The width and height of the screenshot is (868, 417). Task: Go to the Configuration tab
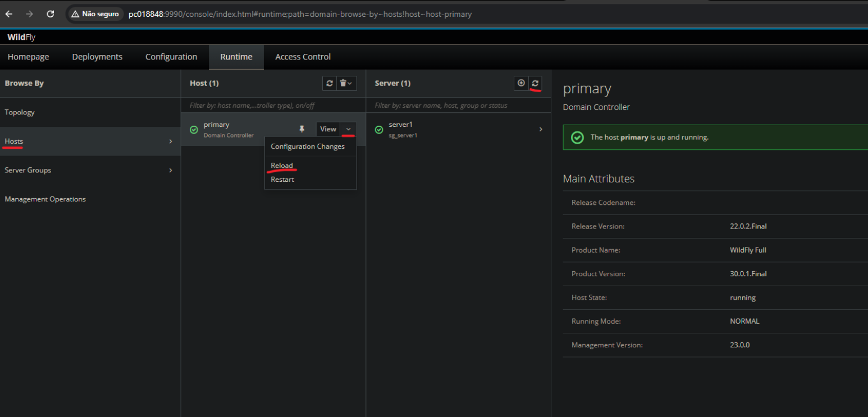(171, 57)
